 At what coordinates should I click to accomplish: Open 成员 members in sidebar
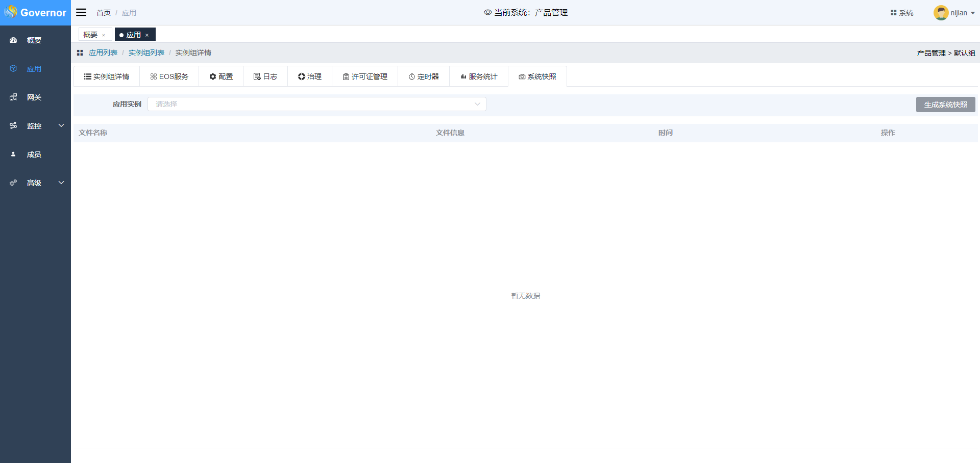pyautogui.click(x=34, y=155)
